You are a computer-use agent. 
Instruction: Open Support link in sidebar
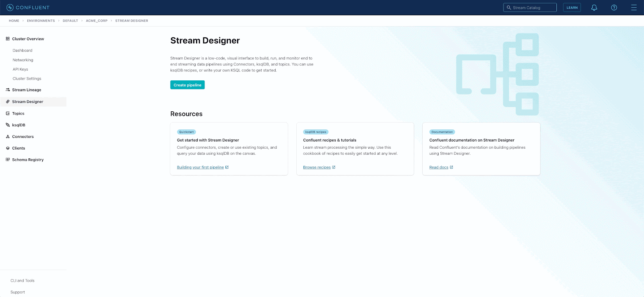point(18,292)
